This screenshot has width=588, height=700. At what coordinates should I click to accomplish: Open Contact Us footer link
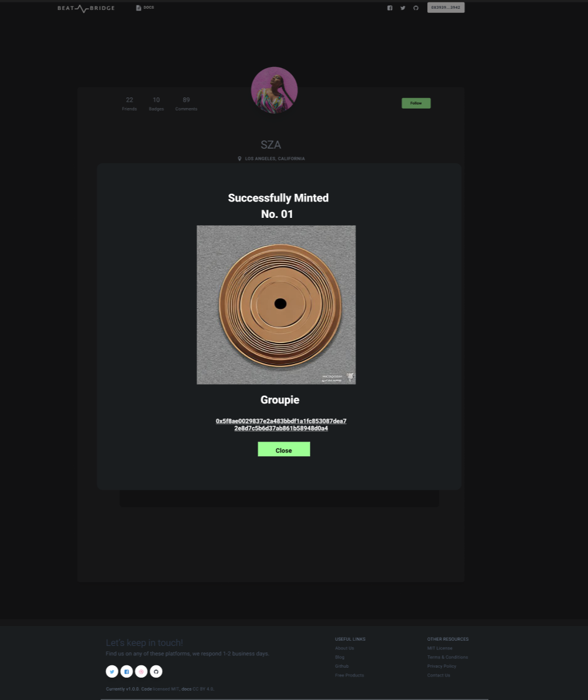click(438, 675)
